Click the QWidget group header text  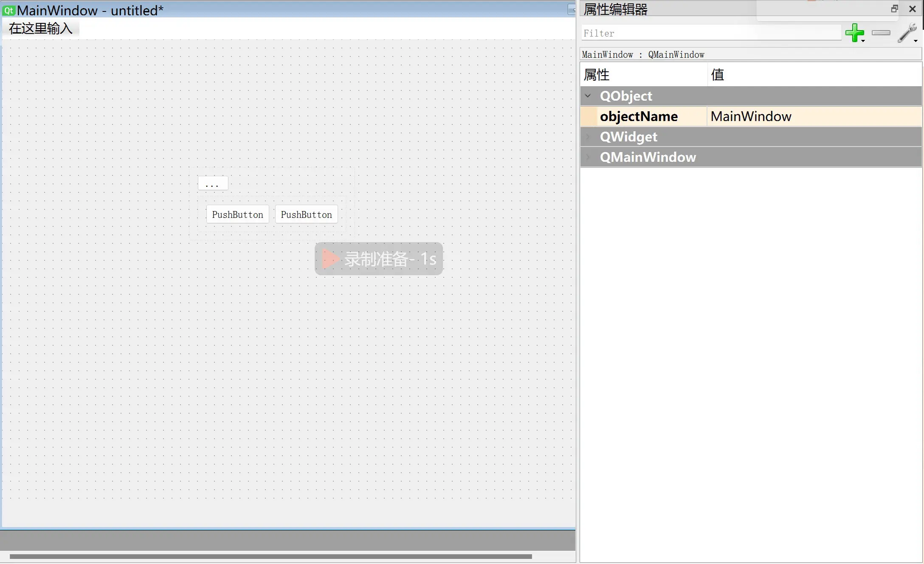[628, 137]
